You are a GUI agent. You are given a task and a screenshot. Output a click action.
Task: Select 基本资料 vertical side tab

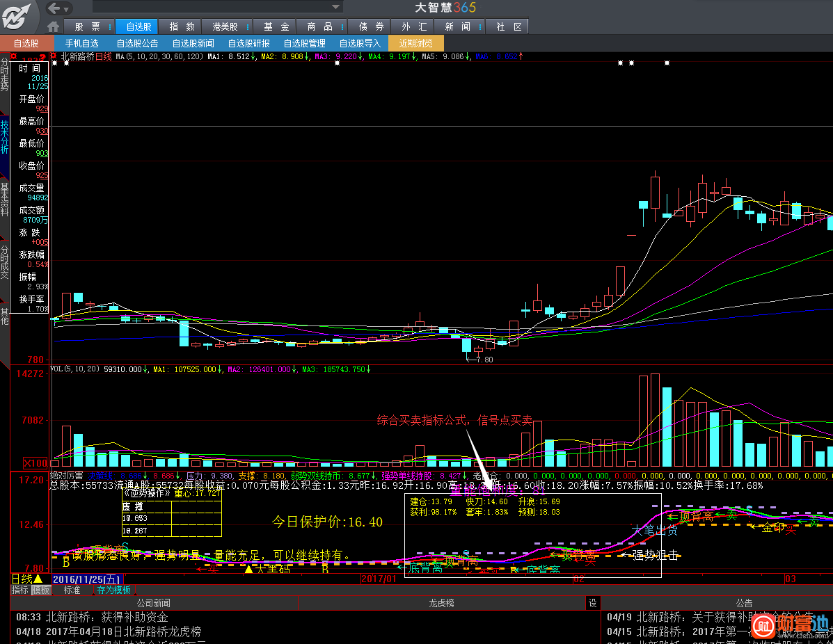click(4, 199)
